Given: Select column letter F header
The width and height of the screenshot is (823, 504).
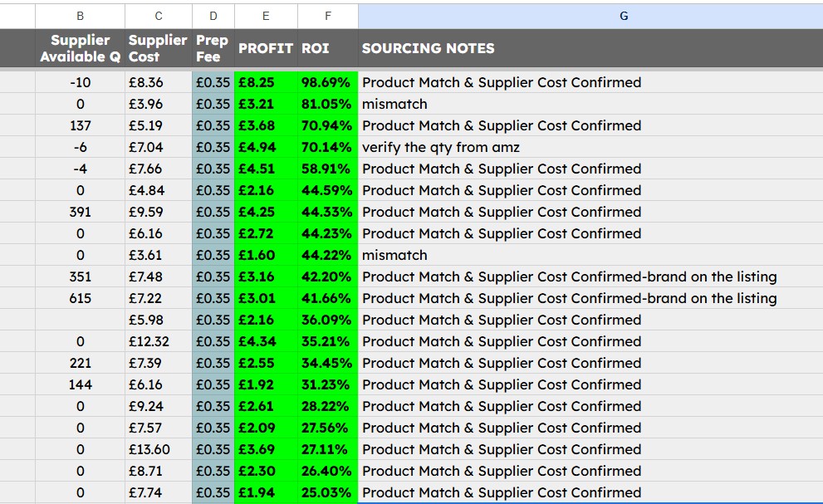Looking at the screenshot, I should [327, 15].
